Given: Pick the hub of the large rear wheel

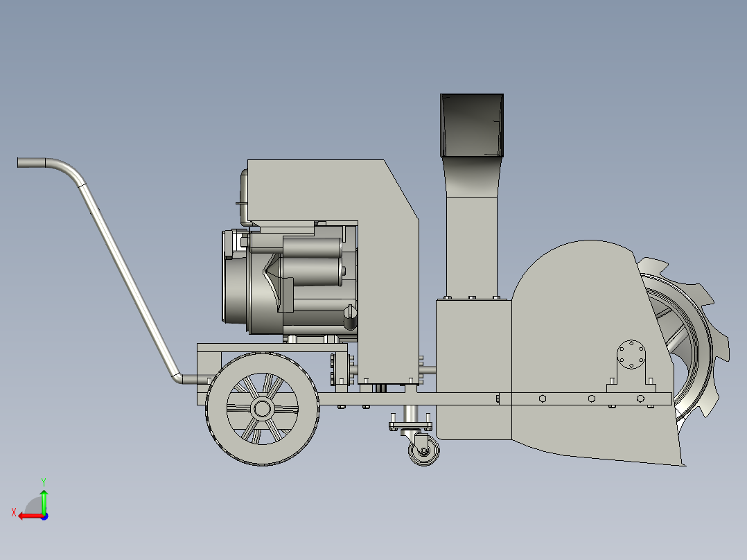Looking at the screenshot, I should click(x=262, y=408).
